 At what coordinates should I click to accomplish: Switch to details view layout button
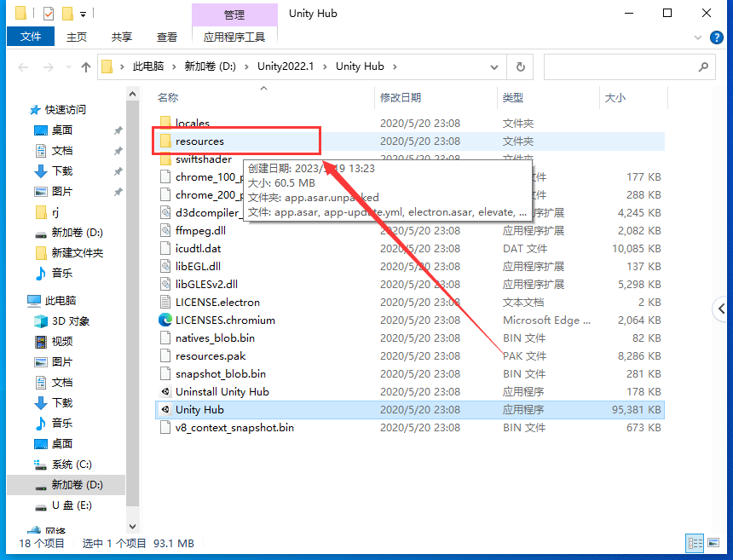[x=695, y=543]
